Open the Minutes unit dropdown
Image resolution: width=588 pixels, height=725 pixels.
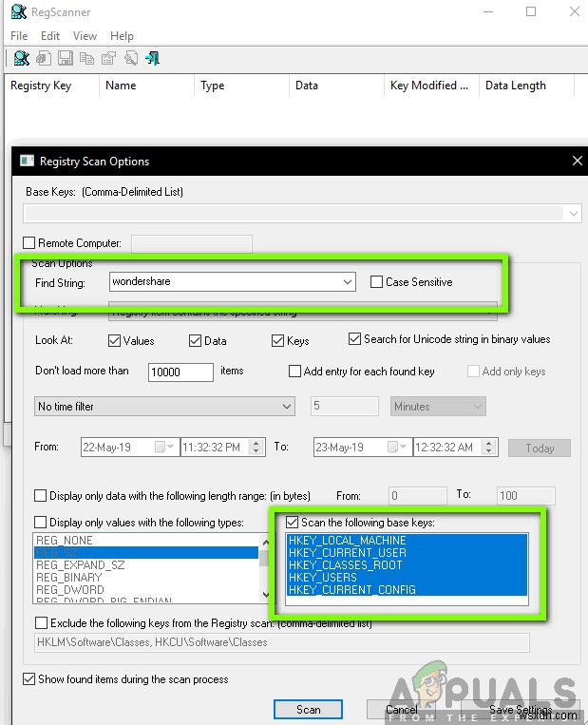click(438, 407)
